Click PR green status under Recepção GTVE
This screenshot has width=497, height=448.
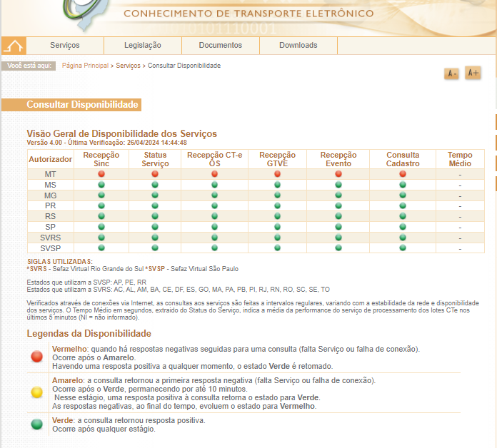pyautogui.click(x=277, y=205)
